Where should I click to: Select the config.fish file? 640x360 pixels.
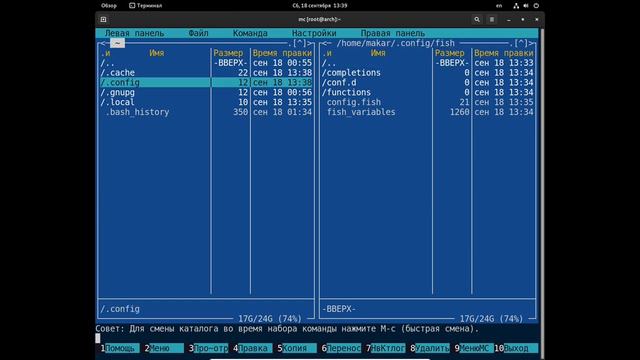click(428, 102)
